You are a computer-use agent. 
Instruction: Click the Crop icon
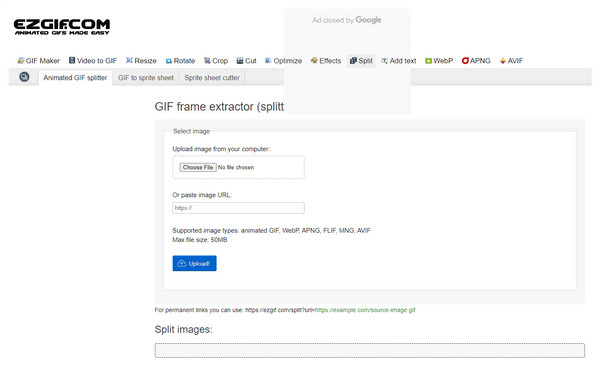(x=207, y=60)
